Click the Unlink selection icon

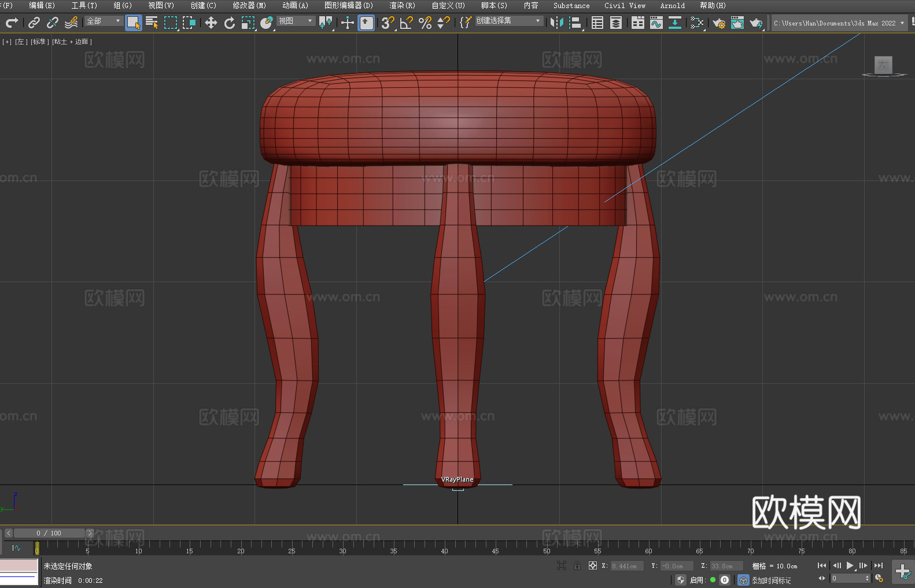click(x=53, y=23)
